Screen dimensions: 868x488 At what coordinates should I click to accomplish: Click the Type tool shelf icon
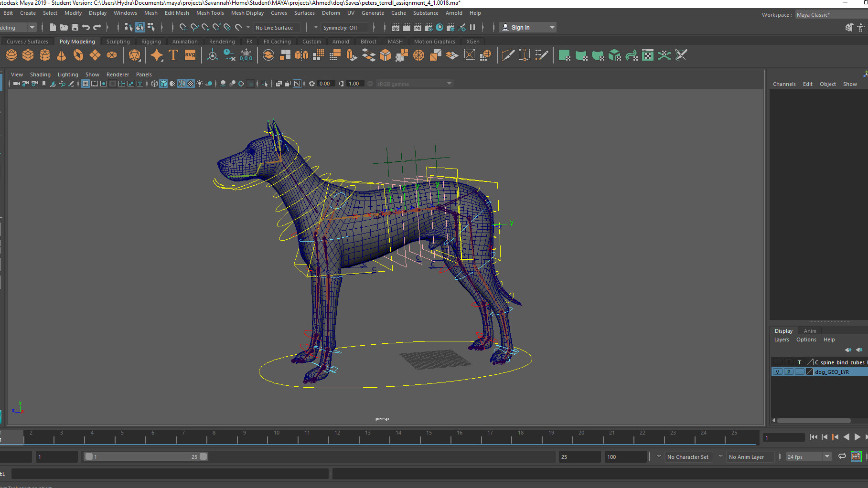(173, 55)
